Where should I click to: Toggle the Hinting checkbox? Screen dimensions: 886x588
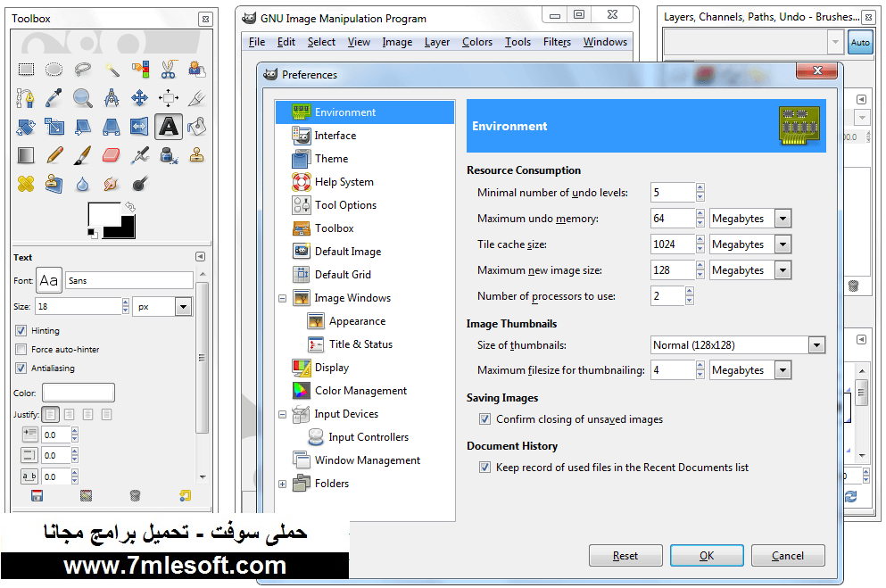pos(21,330)
